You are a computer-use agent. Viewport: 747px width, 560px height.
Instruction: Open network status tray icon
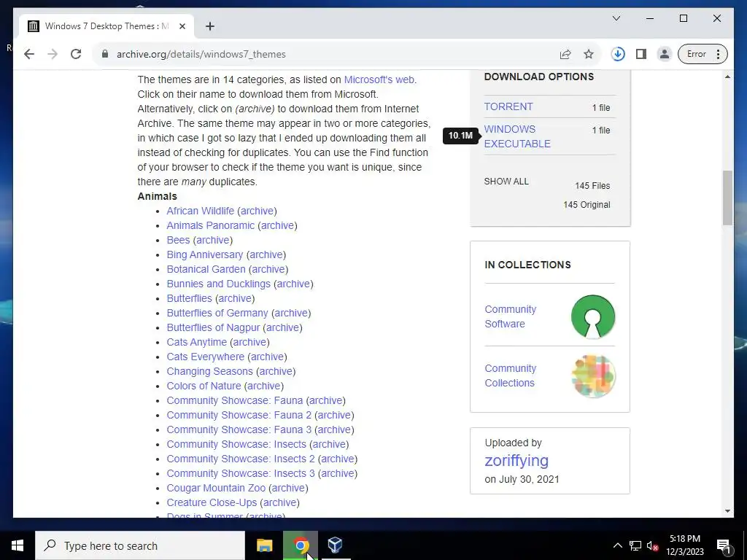635,545
